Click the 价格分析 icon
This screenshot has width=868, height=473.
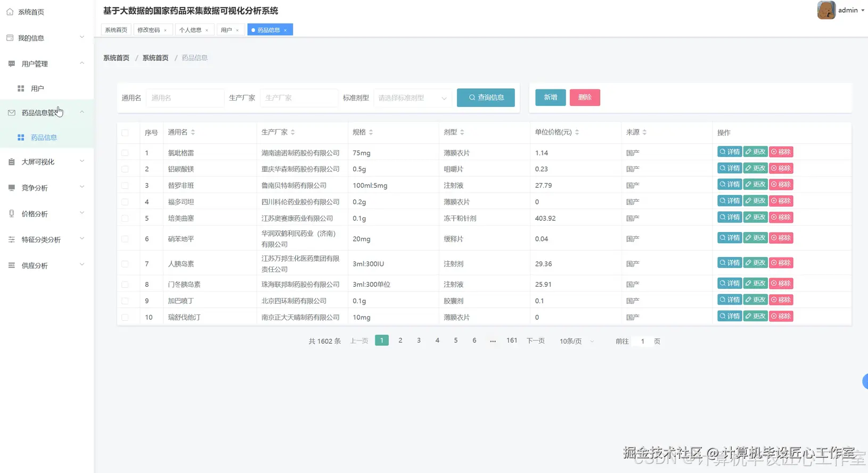(12, 213)
